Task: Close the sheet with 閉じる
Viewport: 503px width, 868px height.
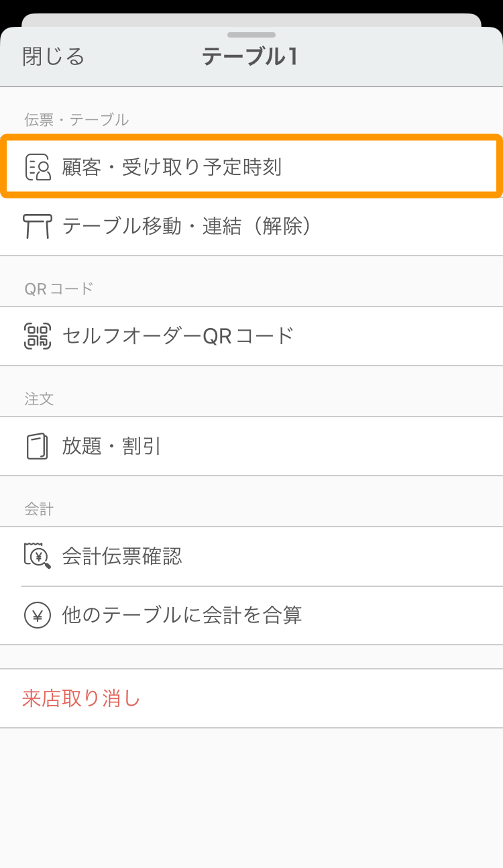Action: point(54,56)
